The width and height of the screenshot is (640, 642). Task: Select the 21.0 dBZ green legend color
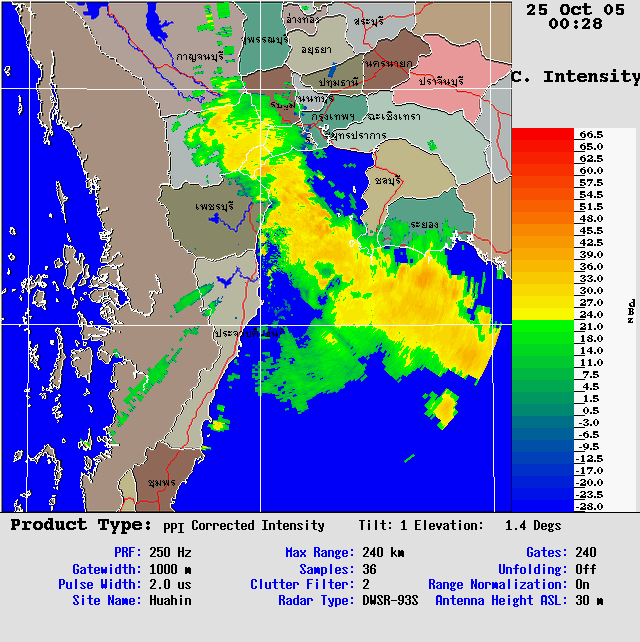(542, 326)
